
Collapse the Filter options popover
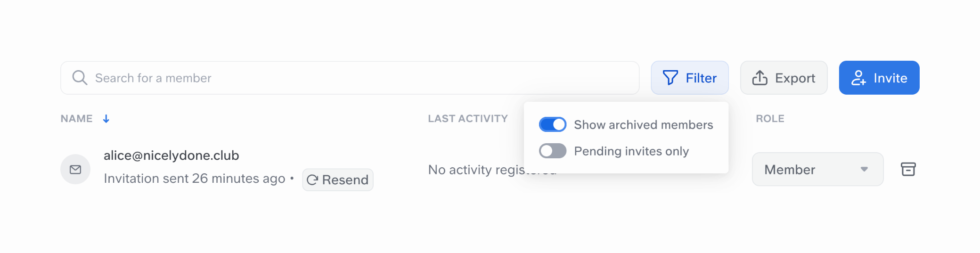(x=690, y=78)
